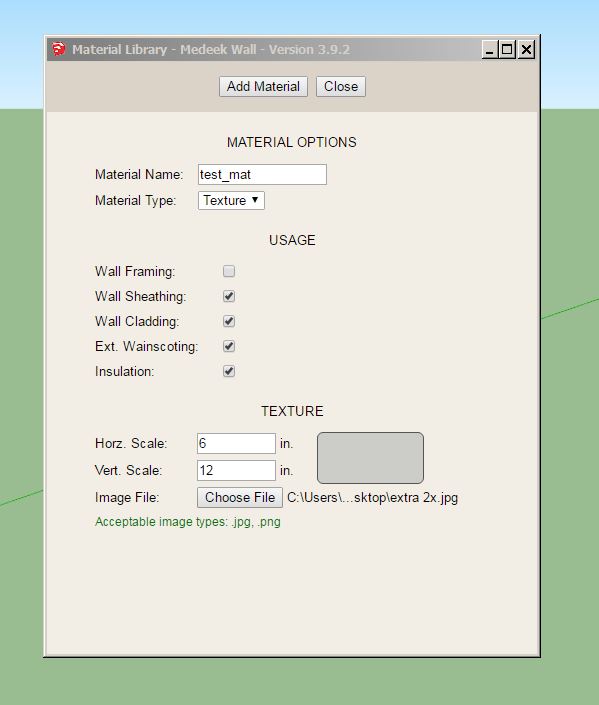Uncheck the Wall Sheathing checkbox
Screen dimensions: 599x705
click(229, 296)
